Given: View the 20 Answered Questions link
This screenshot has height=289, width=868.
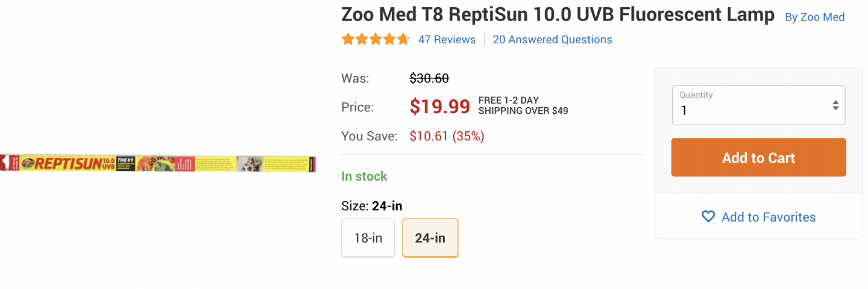Looking at the screenshot, I should pyautogui.click(x=552, y=40).
